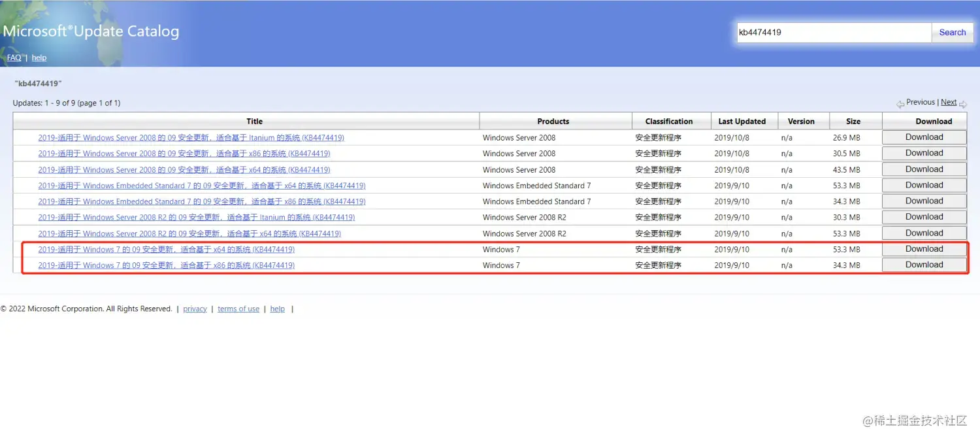Open Windows Server 2008 Itanium update link

tap(191, 137)
